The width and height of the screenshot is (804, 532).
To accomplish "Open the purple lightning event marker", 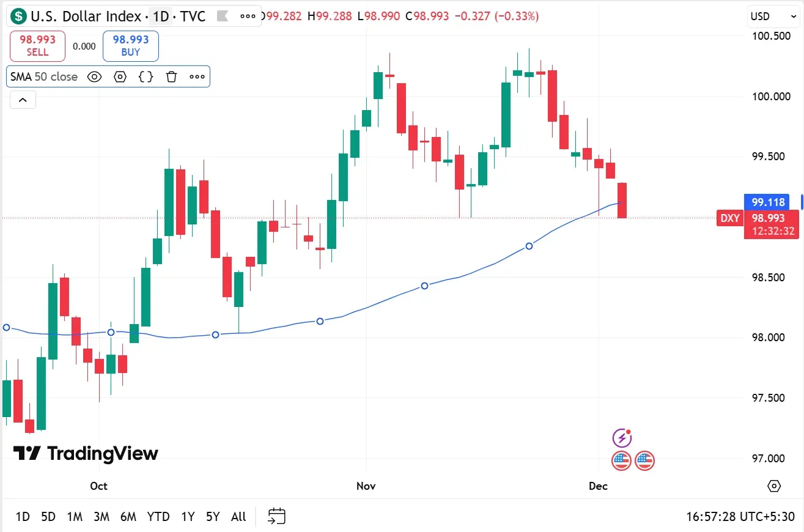I will coord(622,437).
